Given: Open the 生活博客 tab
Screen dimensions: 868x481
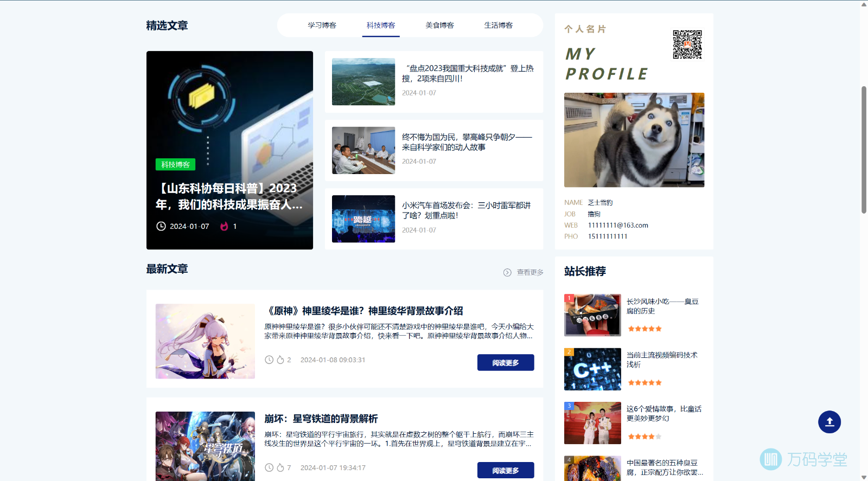Looking at the screenshot, I should coord(498,25).
